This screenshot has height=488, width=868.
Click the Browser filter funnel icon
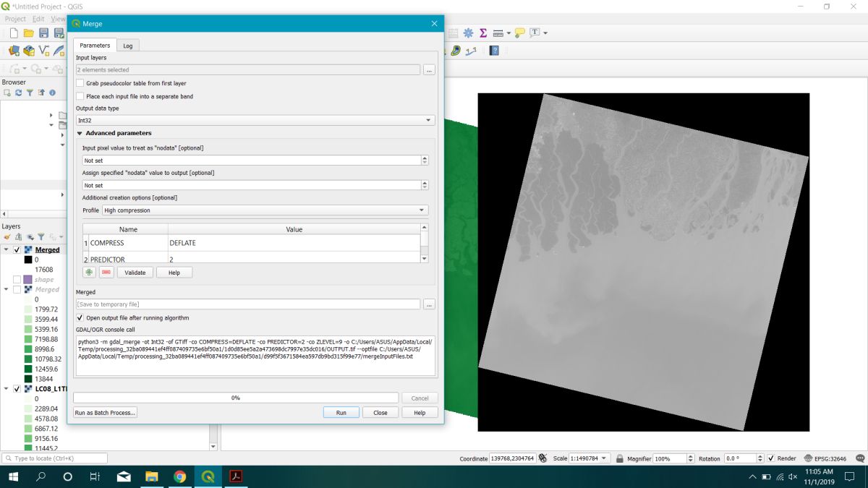click(30, 93)
